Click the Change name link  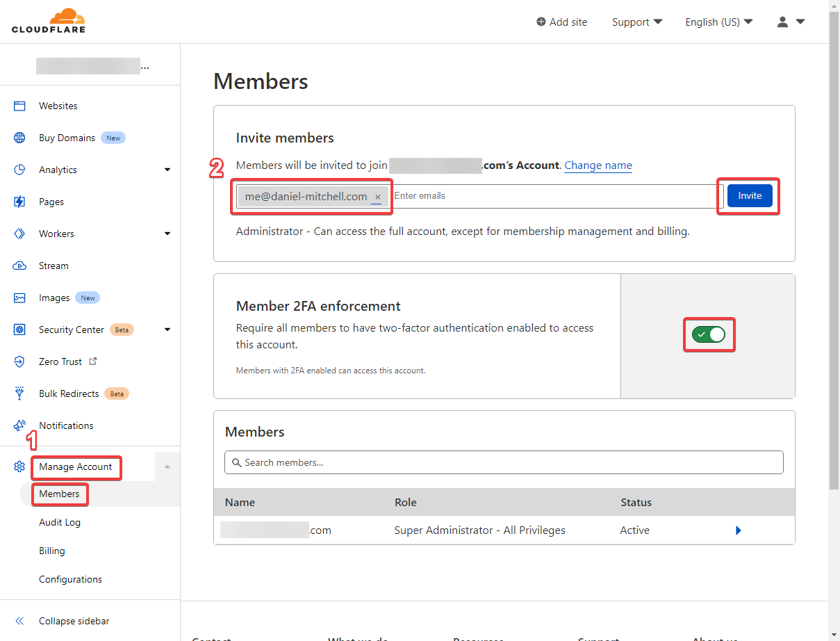pos(598,165)
